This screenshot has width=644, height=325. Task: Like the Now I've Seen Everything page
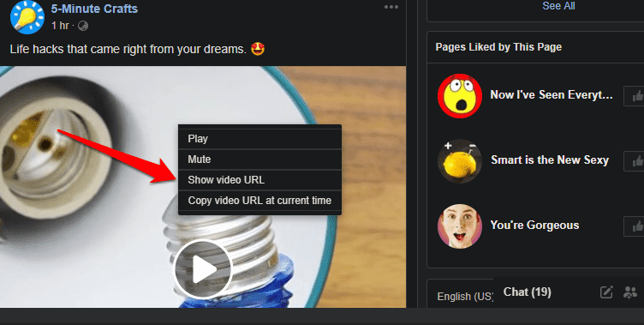[x=635, y=96]
